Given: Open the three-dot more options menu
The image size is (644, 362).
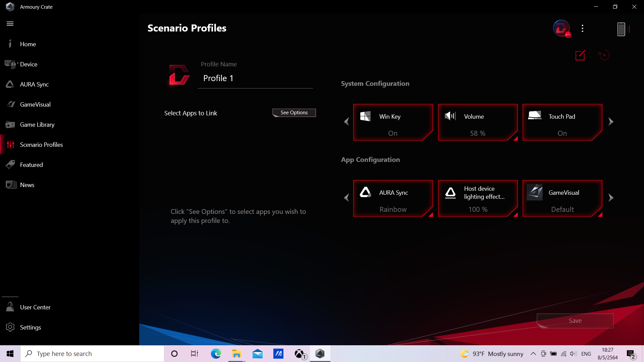Looking at the screenshot, I should click(583, 28).
